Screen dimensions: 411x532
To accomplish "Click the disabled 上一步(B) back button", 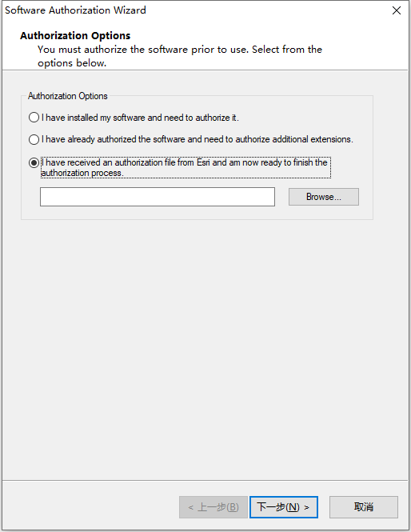I will coord(213,507).
